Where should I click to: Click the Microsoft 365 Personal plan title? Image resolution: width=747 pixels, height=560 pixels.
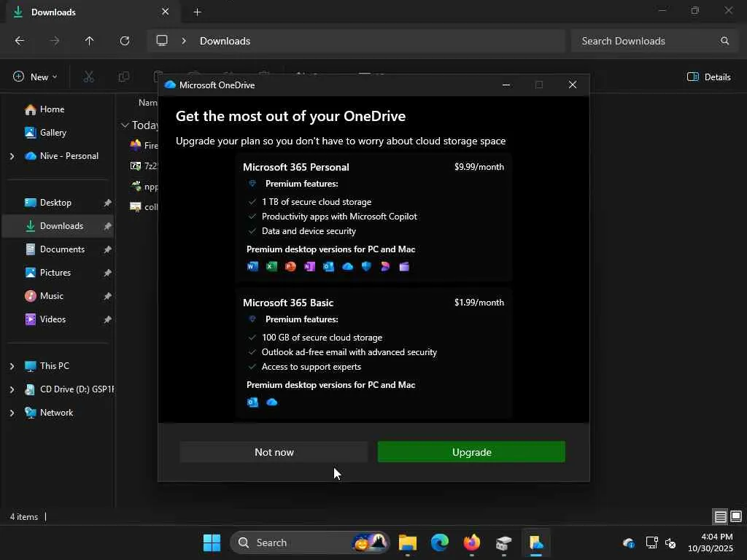[296, 167]
